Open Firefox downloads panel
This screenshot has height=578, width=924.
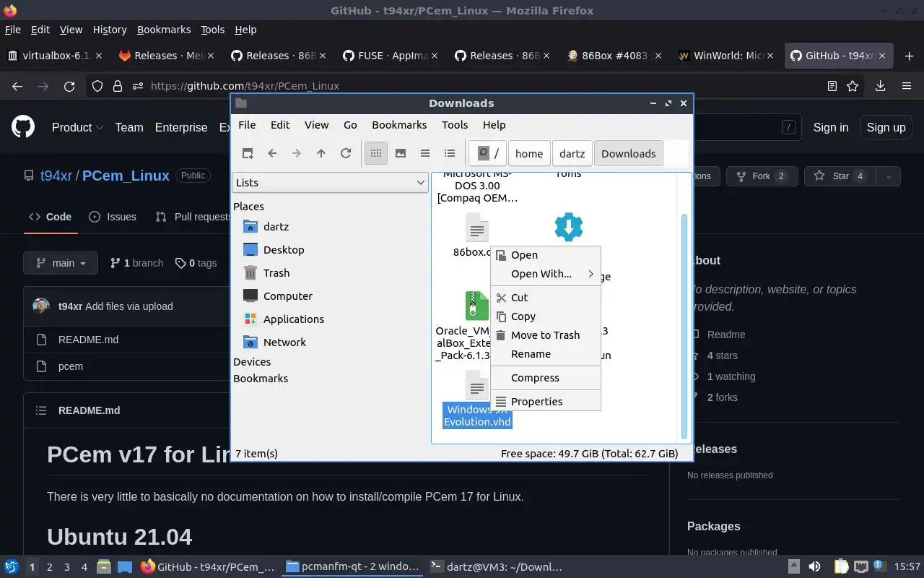[880, 86]
